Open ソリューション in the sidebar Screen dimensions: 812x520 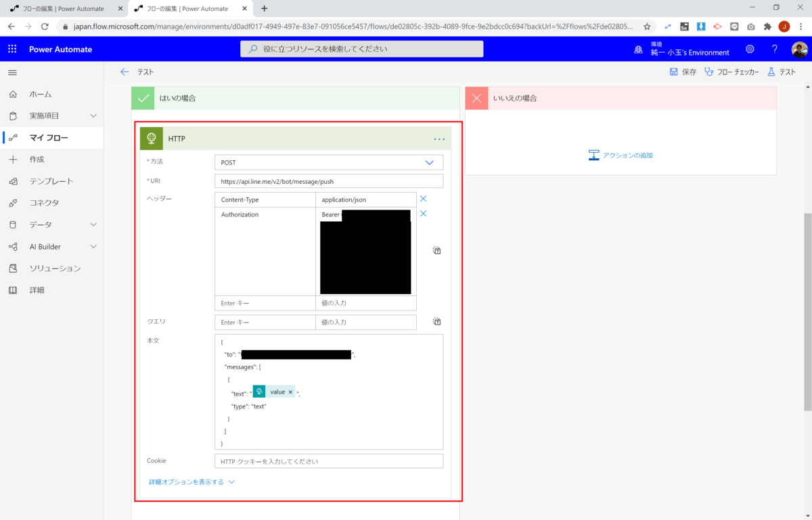pos(52,268)
